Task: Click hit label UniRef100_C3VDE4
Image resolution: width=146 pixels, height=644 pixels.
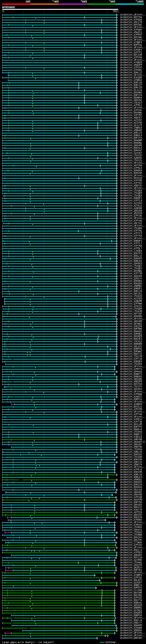Action: click(x=131, y=251)
